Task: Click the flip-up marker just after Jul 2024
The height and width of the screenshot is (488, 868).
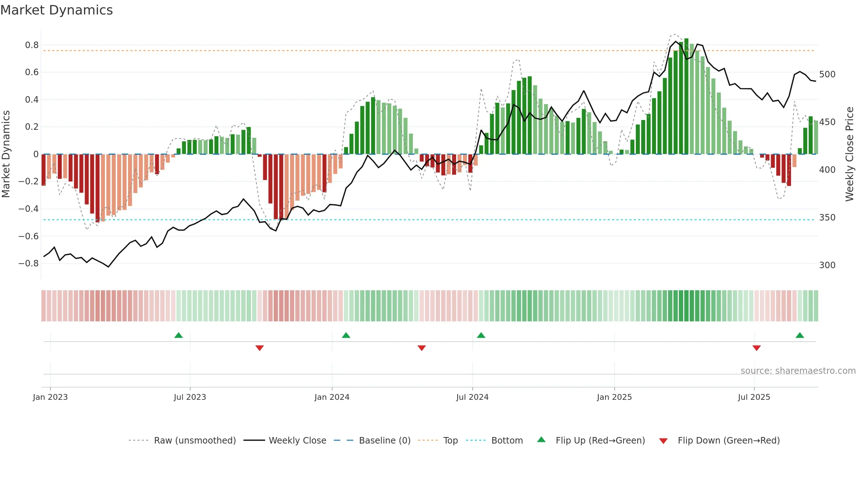Action: coord(481,335)
